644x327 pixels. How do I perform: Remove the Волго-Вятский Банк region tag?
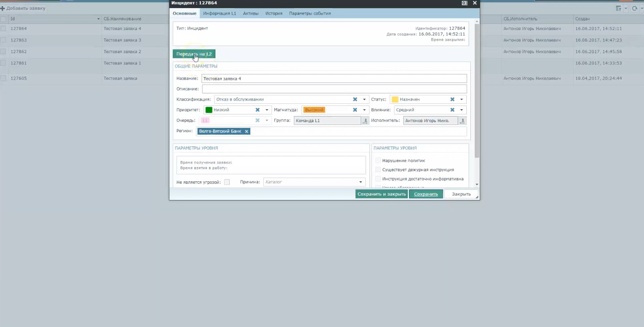(246, 131)
